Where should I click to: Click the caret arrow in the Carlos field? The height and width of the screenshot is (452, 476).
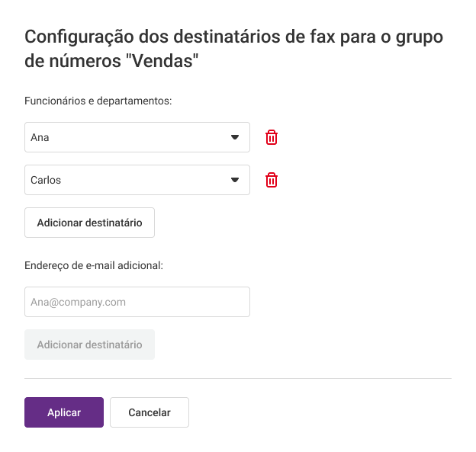(235, 180)
